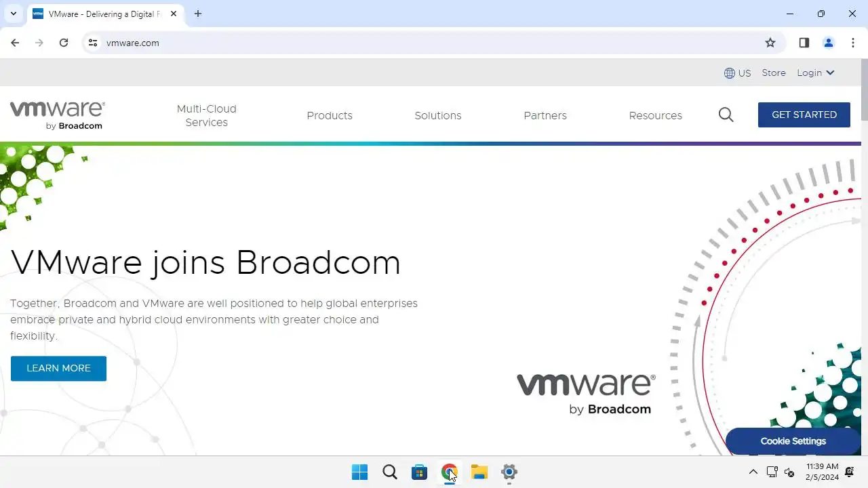Open the Chrome three-dot menu
Viewport: 868px width, 488px height.
(853, 43)
